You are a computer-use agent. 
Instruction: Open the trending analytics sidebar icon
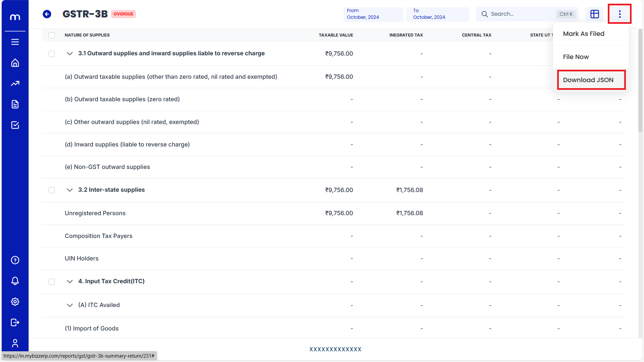click(15, 83)
